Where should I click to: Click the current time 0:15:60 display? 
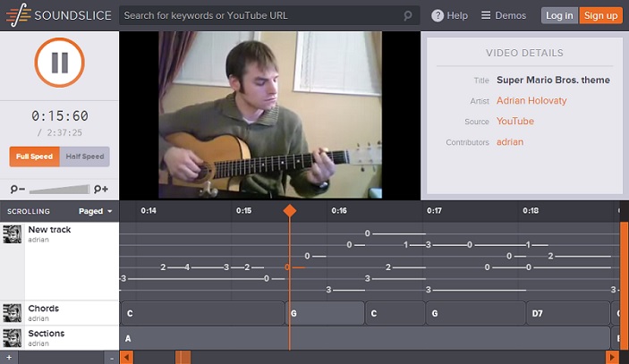point(60,116)
